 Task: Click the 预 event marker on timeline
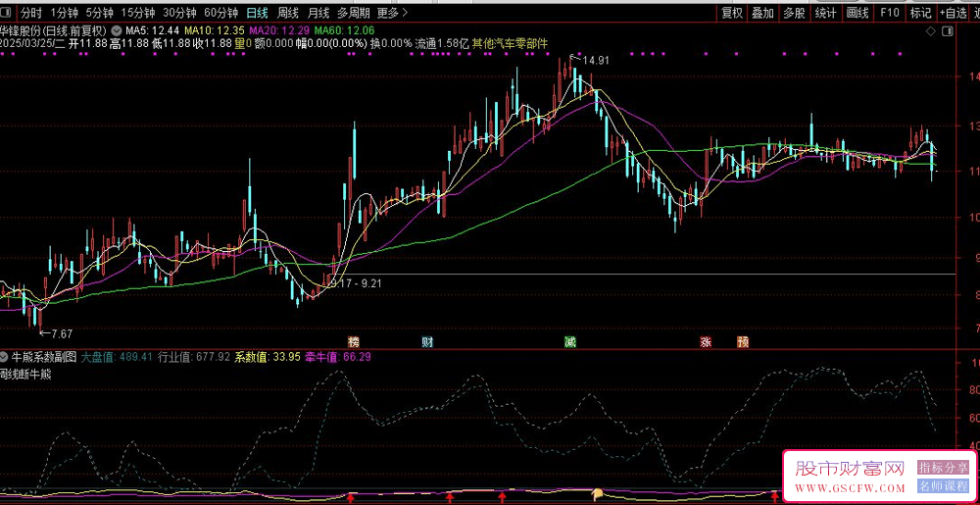(x=743, y=342)
